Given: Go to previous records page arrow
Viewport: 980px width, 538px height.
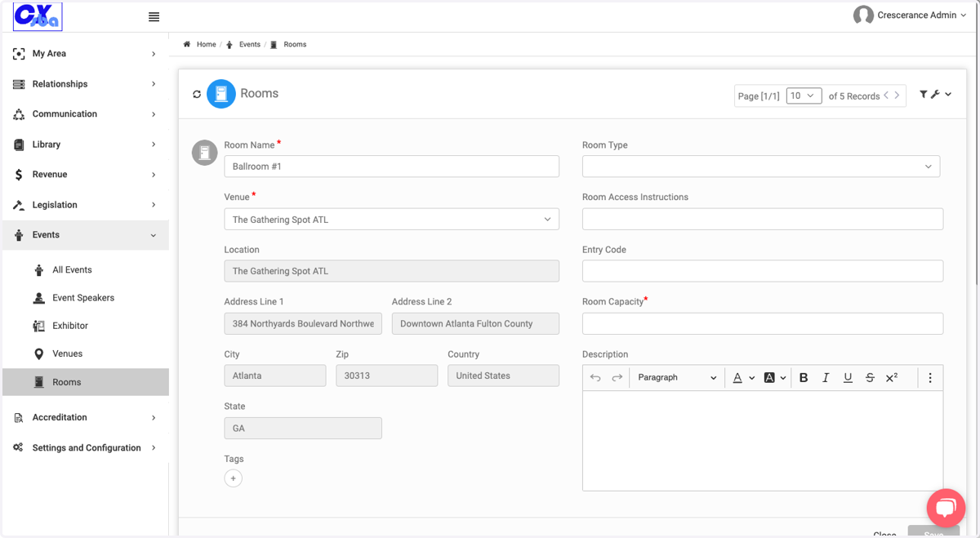Looking at the screenshot, I should pyautogui.click(x=886, y=96).
